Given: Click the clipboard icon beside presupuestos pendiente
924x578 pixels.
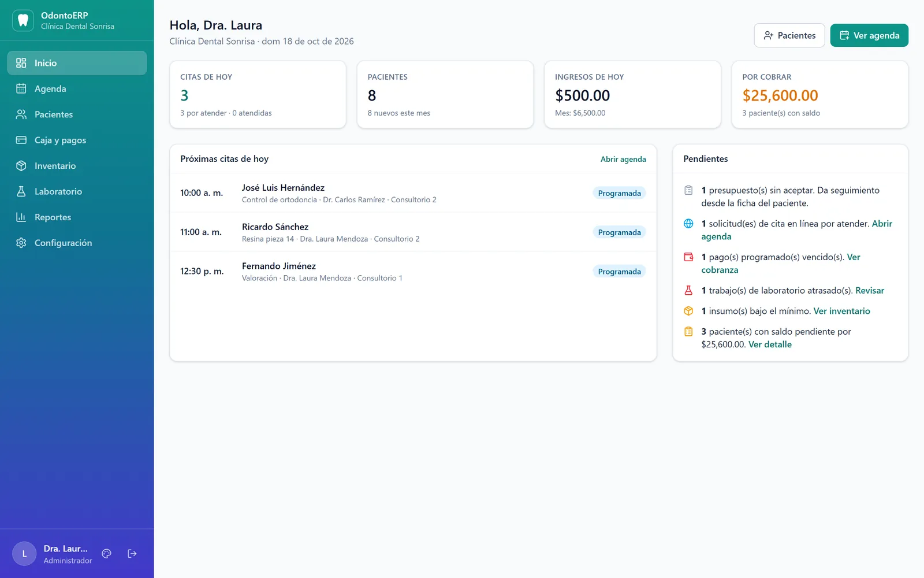Looking at the screenshot, I should click(x=688, y=190).
